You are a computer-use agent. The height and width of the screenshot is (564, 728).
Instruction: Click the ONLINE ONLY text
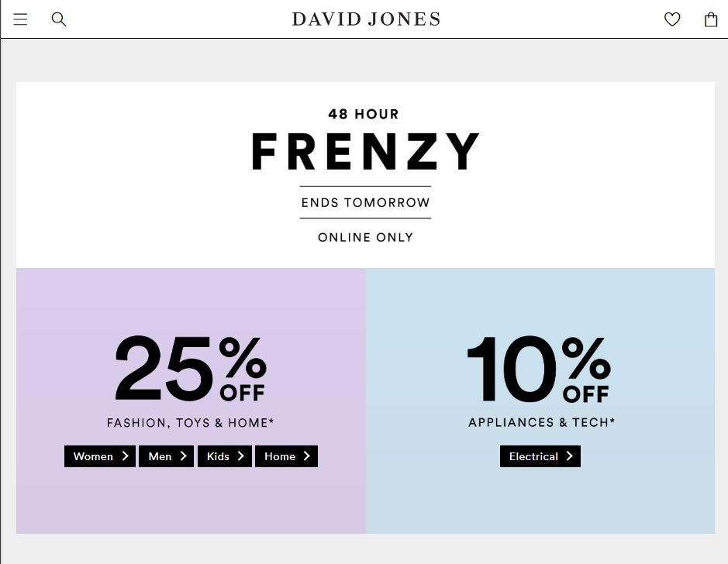click(365, 238)
